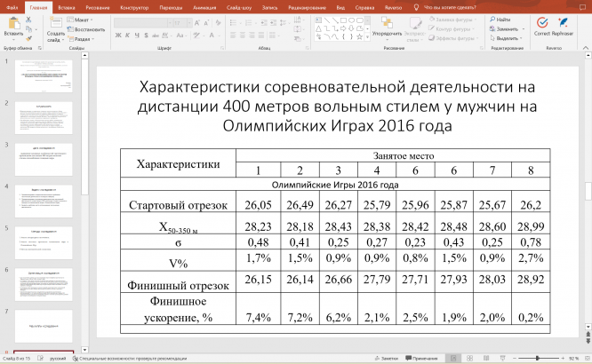The width and height of the screenshot is (592, 364).
Task: Switch to the Конструктор tab
Action: pos(134,7)
